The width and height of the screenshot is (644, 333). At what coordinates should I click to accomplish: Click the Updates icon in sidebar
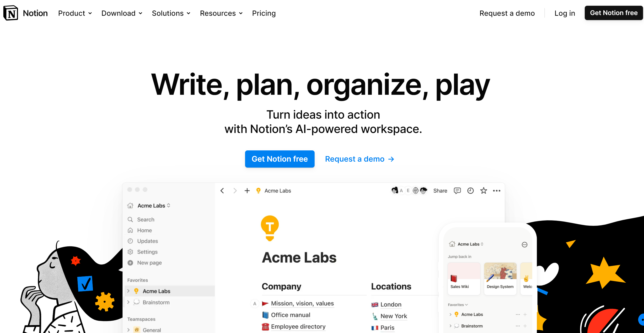[x=130, y=240]
